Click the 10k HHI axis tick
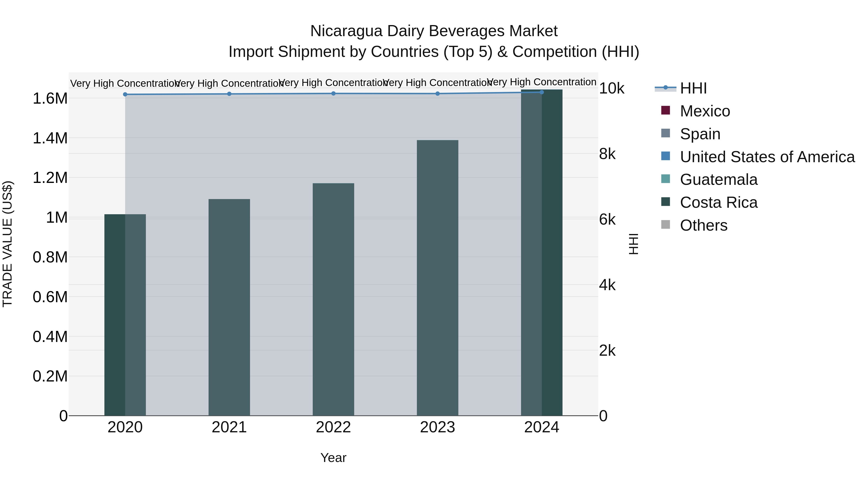The width and height of the screenshot is (868, 488). 611,88
